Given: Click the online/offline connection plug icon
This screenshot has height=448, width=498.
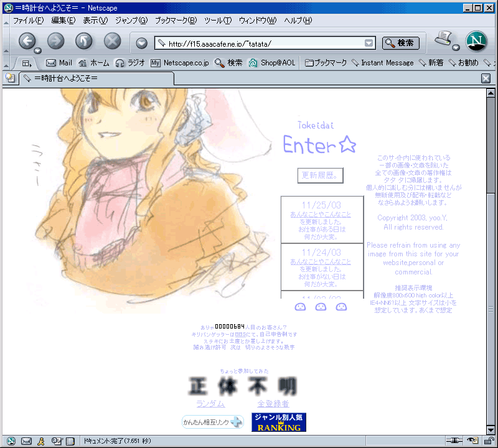Looking at the screenshot, I should pyautogui.click(x=454, y=441).
